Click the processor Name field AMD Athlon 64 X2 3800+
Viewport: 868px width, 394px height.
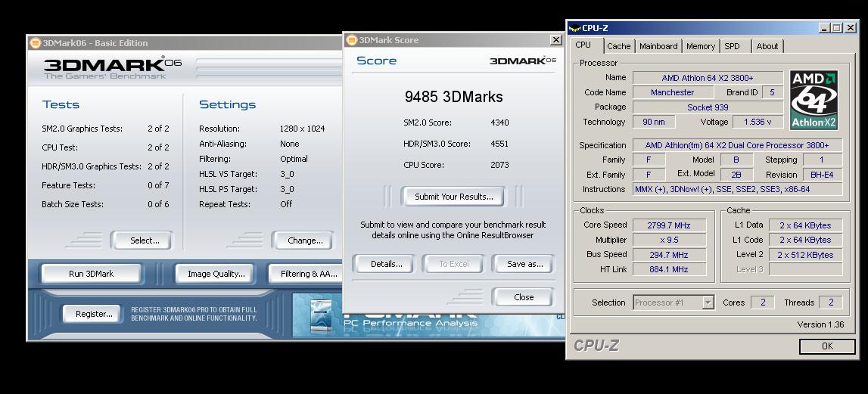tap(708, 77)
